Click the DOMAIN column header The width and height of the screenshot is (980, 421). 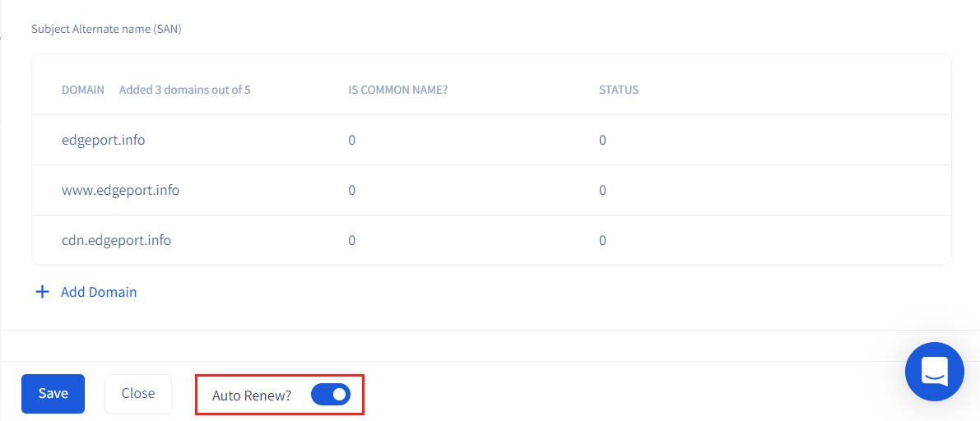[x=82, y=90]
